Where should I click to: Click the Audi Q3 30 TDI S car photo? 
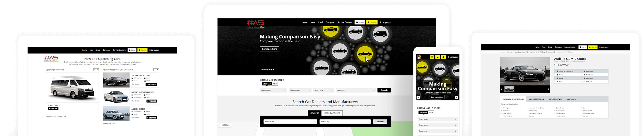(116, 113)
